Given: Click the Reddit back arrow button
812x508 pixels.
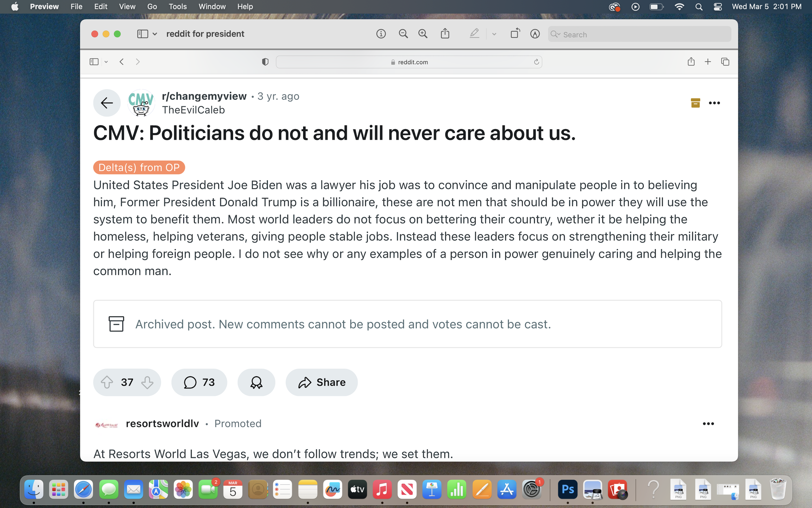Looking at the screenshot, I should (107, 103).
